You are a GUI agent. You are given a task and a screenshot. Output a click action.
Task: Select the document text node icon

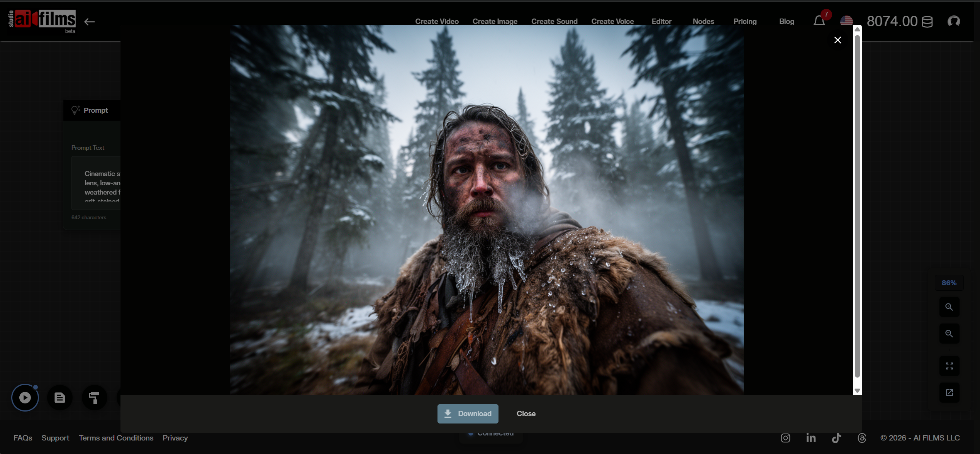[59, 398]
